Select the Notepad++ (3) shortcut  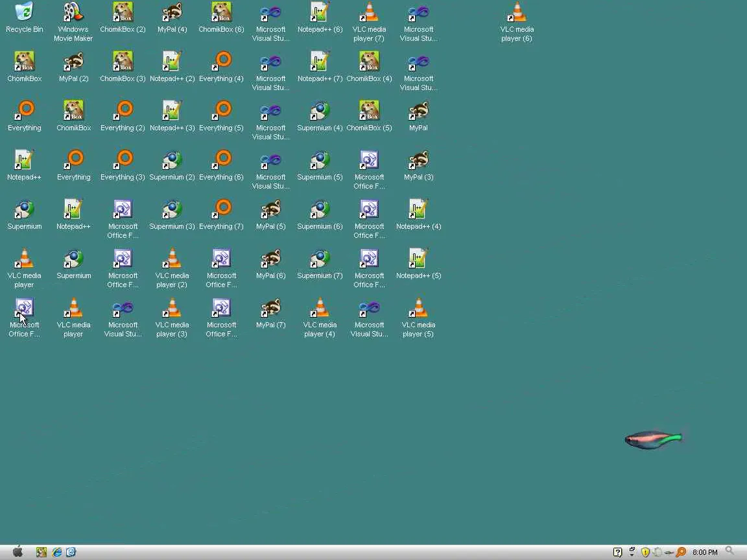(172, 116)
